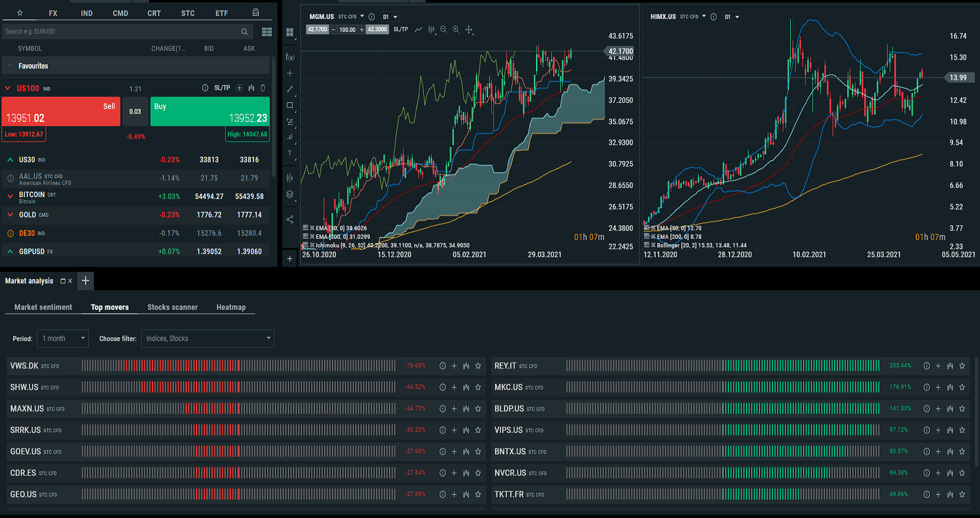Open HIMX.US instrument info icon
The height and width of the screenshot is (518, 980).
coord(713,17)
